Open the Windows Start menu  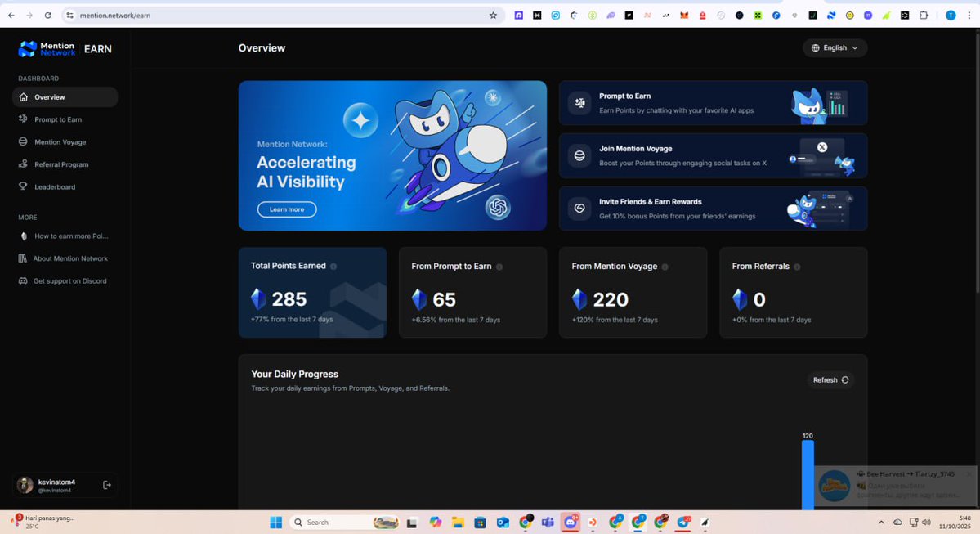coord(275,523)
